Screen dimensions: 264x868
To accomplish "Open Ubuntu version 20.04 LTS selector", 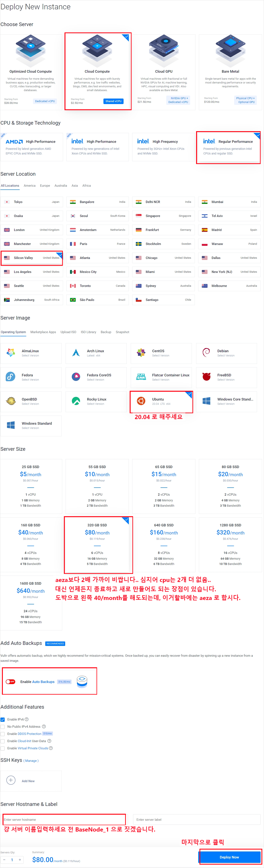I will pos(161,404).
